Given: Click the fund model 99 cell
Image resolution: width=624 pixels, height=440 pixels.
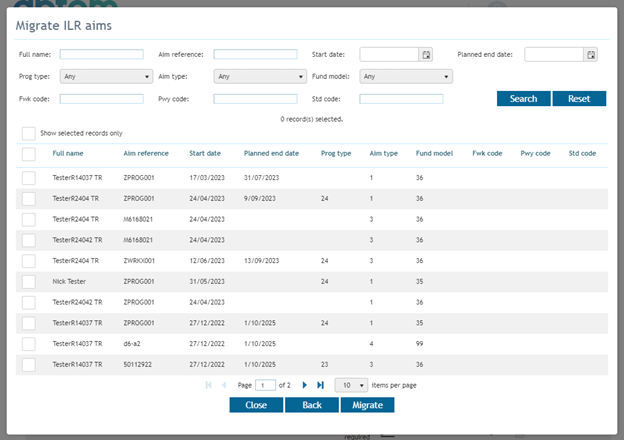Looking at the screenshot, I should click(x=419, y=344).
